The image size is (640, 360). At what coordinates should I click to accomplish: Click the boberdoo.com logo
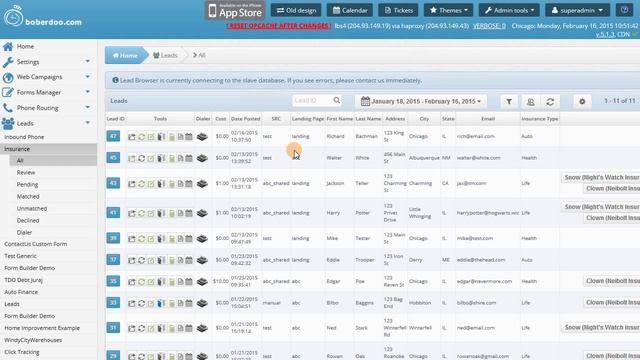tap(43, 17)
